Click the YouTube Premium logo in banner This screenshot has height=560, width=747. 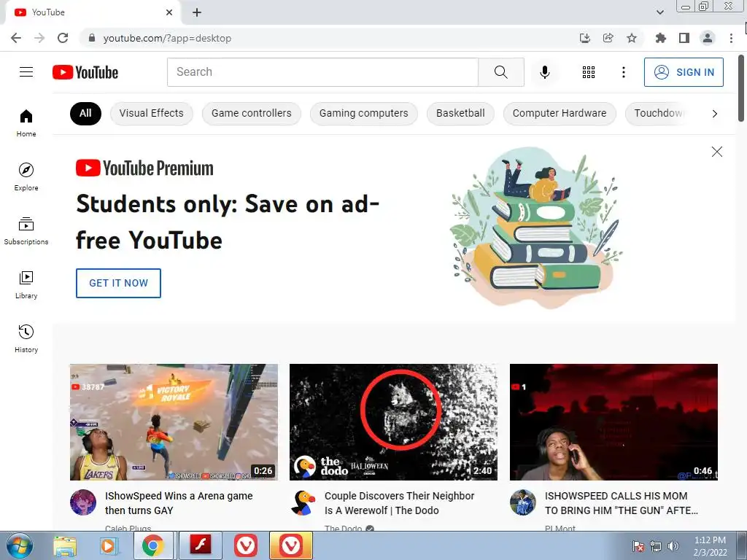(144, 168)
